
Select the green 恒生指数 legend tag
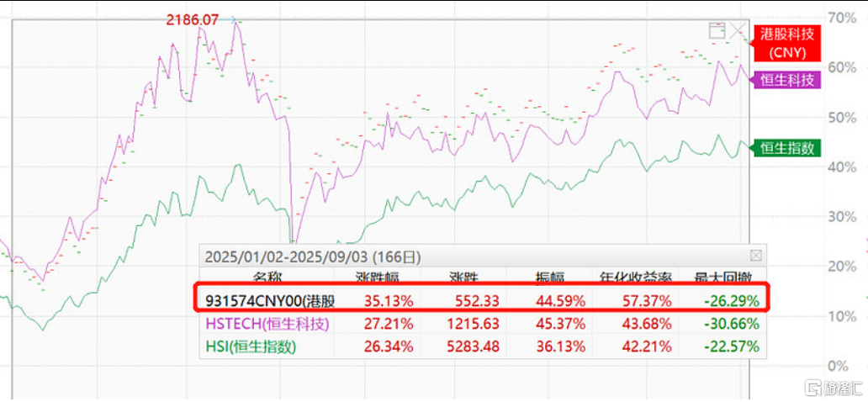pyautogui.click(x=786, y=148)
